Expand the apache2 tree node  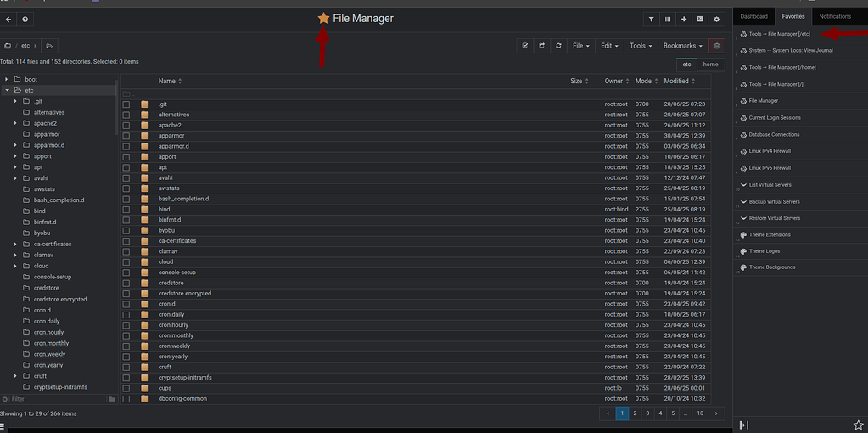15,123
